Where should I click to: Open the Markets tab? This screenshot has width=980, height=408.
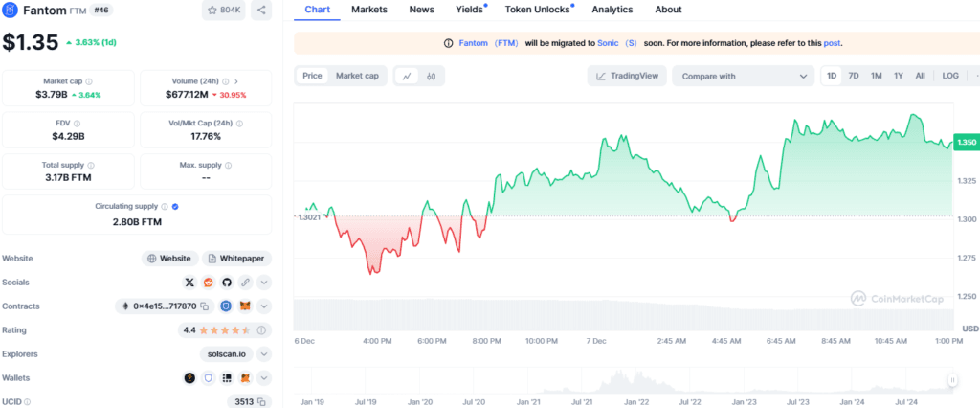369,10
